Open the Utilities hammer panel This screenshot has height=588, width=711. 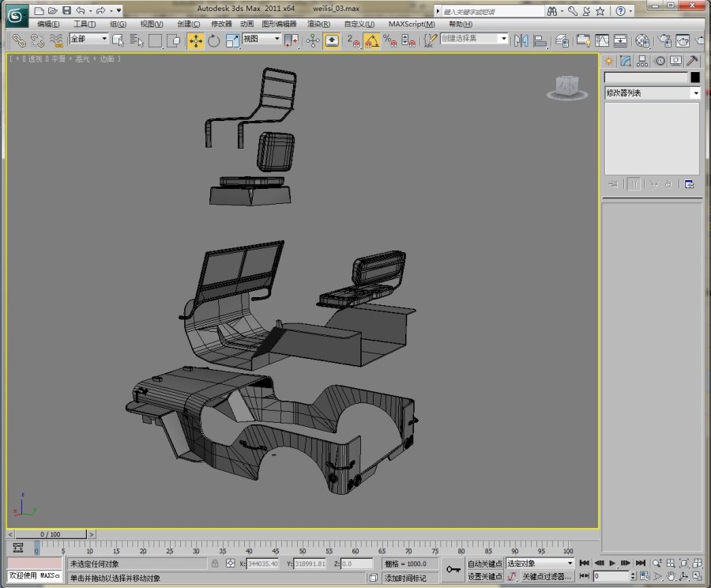click(x=692, y=62)
